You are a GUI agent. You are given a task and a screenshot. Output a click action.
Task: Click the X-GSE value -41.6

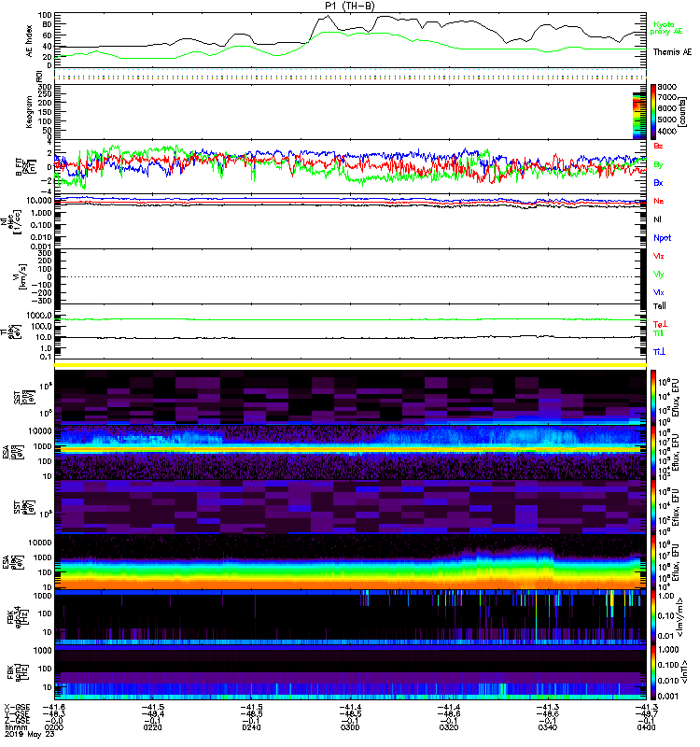[x=54, y=707]
